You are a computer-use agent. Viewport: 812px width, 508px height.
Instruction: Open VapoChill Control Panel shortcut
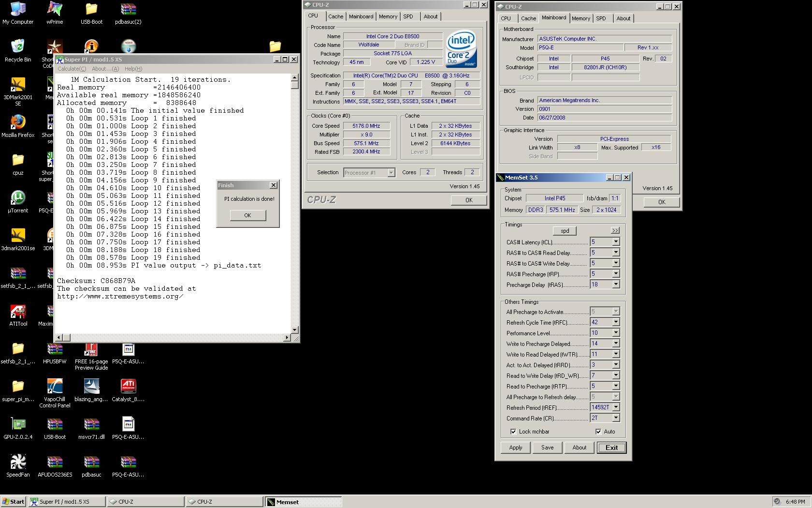[55, 393]
